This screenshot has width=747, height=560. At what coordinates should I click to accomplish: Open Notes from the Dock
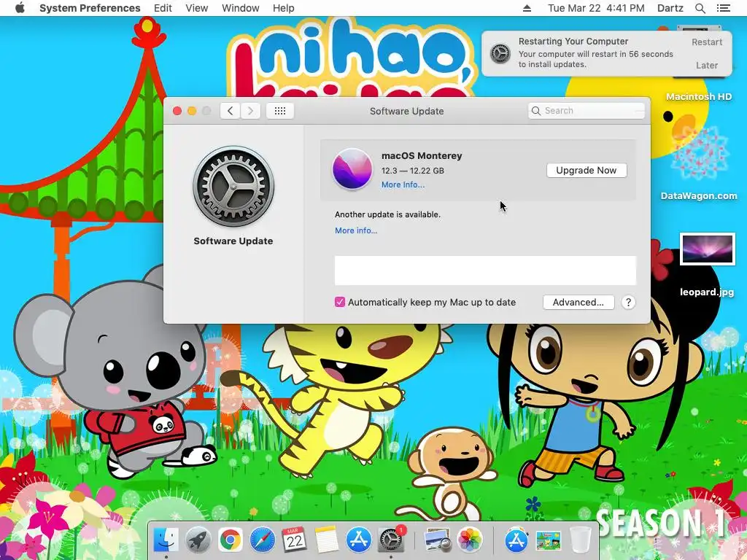pos(326,540)
